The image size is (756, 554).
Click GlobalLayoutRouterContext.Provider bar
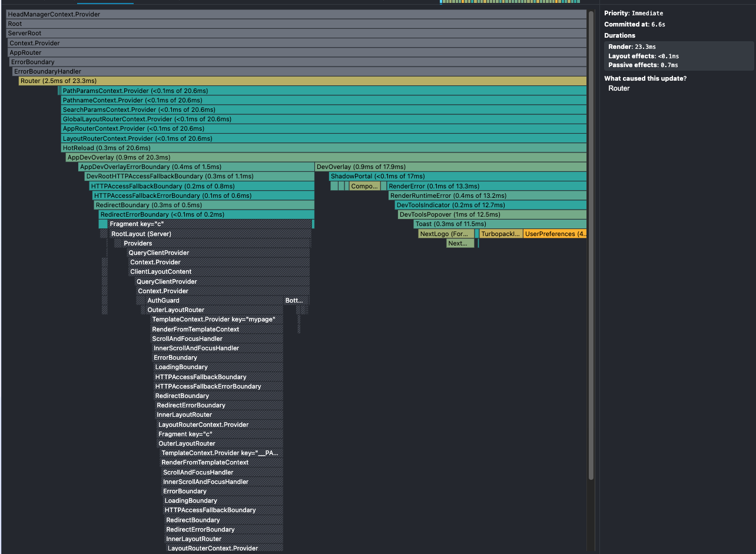pyautogui.click(x=324, y=119)
